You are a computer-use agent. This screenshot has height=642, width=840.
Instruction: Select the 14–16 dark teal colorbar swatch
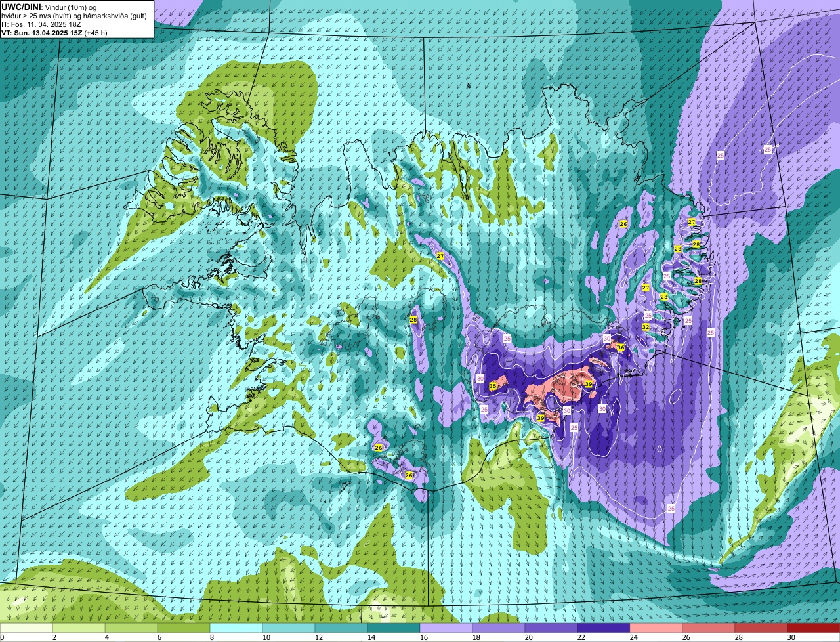[394, 628]
